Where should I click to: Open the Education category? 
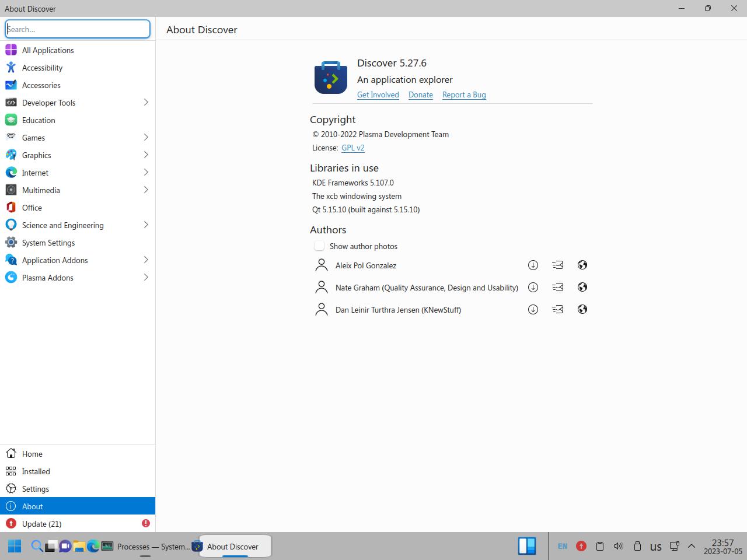click(x=78, y=120)
